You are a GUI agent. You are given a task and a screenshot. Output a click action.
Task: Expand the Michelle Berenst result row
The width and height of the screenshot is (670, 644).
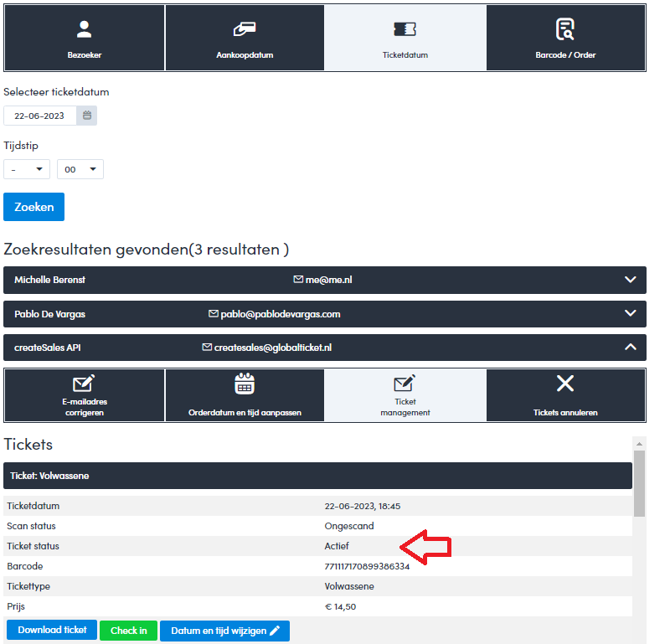631,280
